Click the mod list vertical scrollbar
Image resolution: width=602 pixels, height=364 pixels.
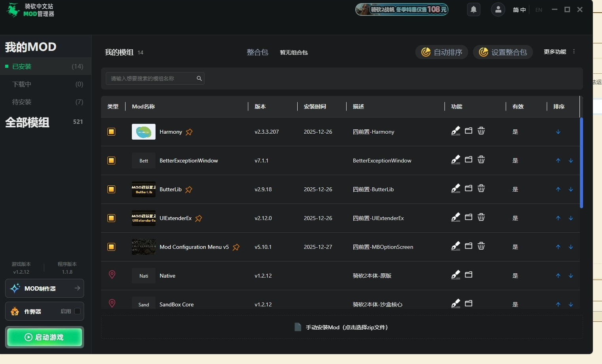581,162
